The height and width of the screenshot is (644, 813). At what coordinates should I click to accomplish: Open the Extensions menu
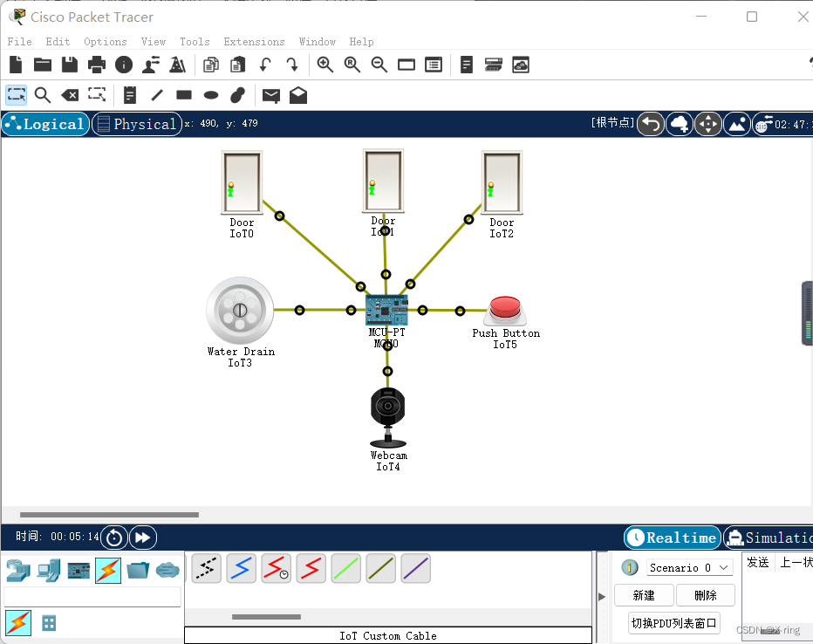(x=254, y=42)
